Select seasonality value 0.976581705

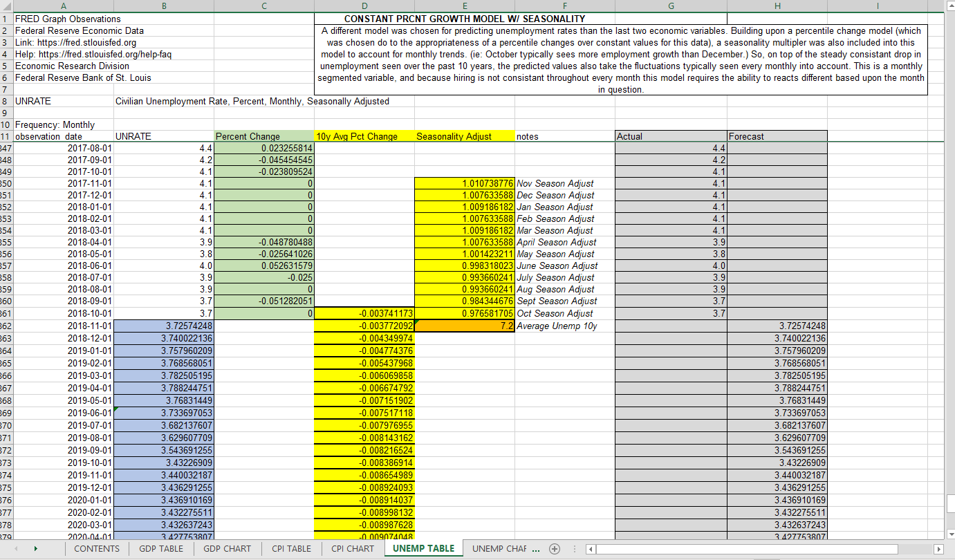pyautogui.click(x=465, y=313)
